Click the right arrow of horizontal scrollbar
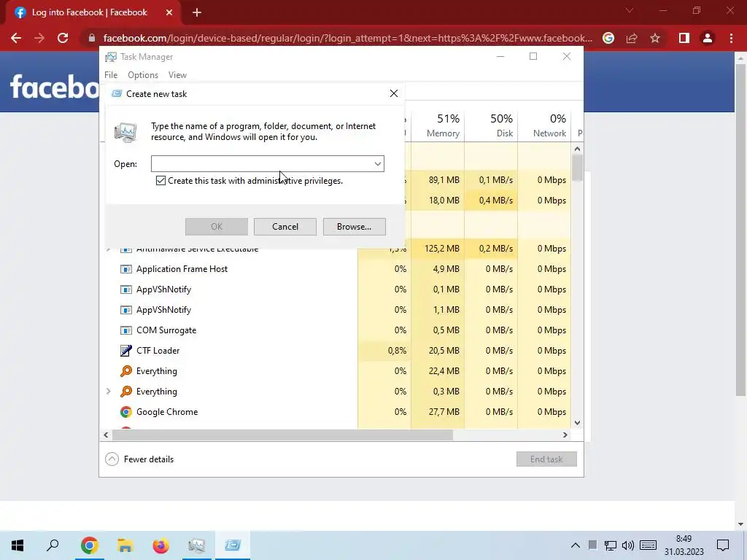 click(565, 435)
